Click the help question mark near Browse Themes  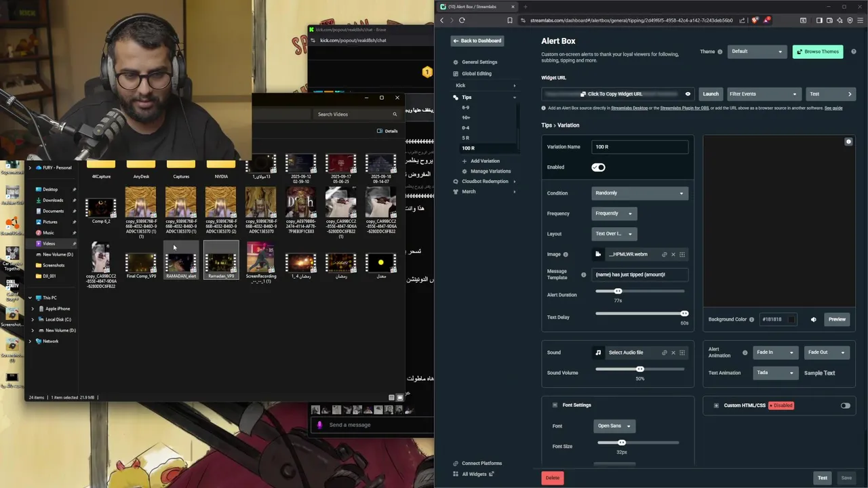(x=853, y=52)
